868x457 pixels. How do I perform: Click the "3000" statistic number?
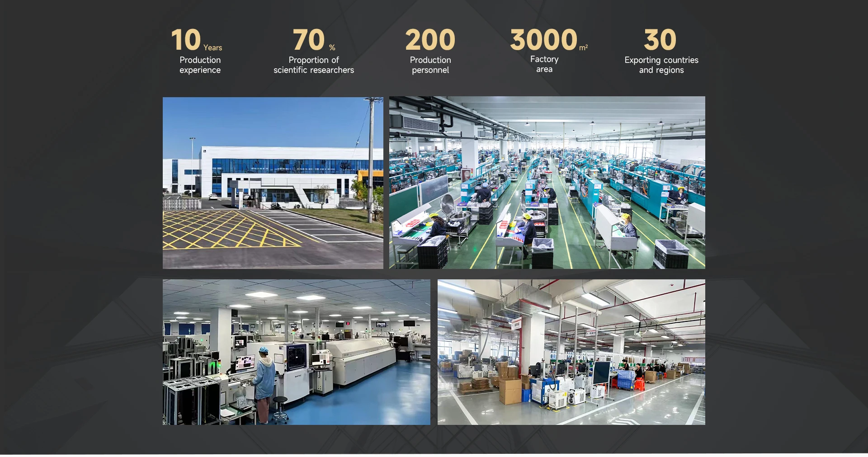point(544,40)
